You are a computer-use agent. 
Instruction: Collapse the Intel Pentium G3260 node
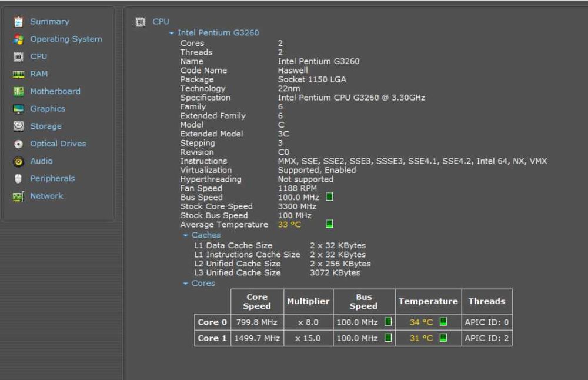(171, 33)
